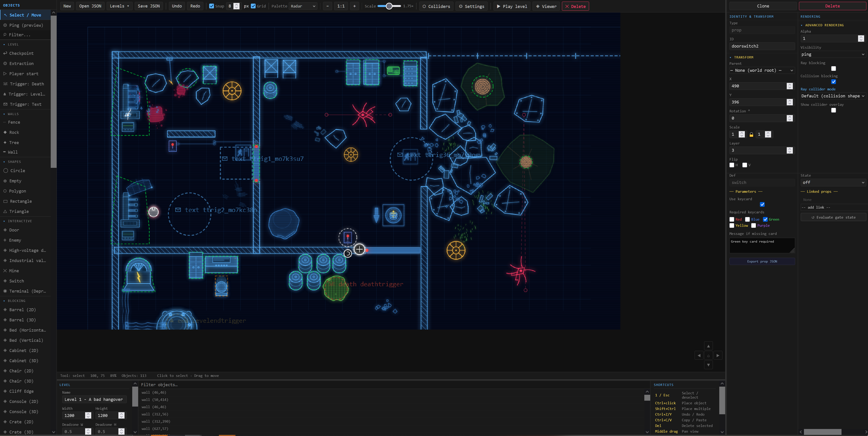Click the Play level button
Viewport: 868px width, 436px height.
point(512,6)
